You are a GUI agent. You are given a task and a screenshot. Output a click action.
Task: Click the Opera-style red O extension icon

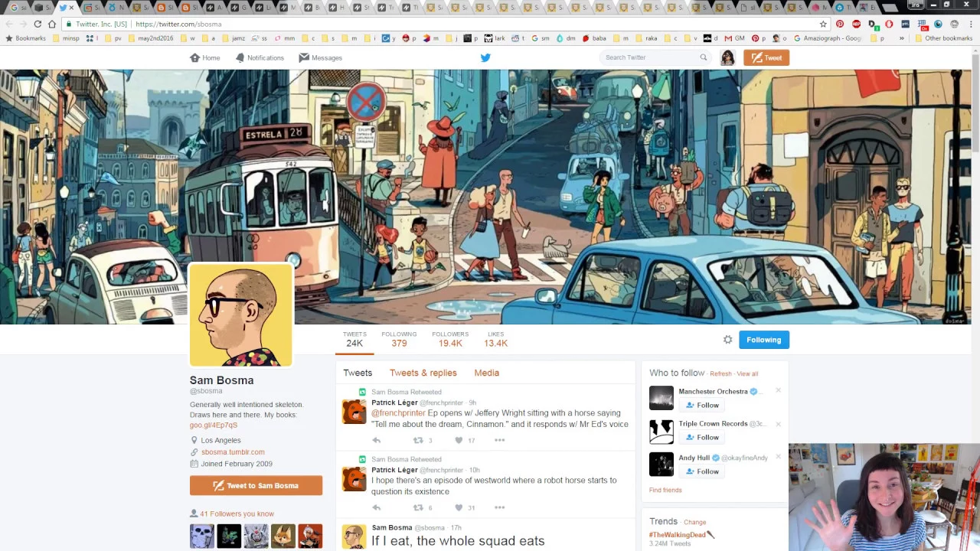tap(889, 24)
